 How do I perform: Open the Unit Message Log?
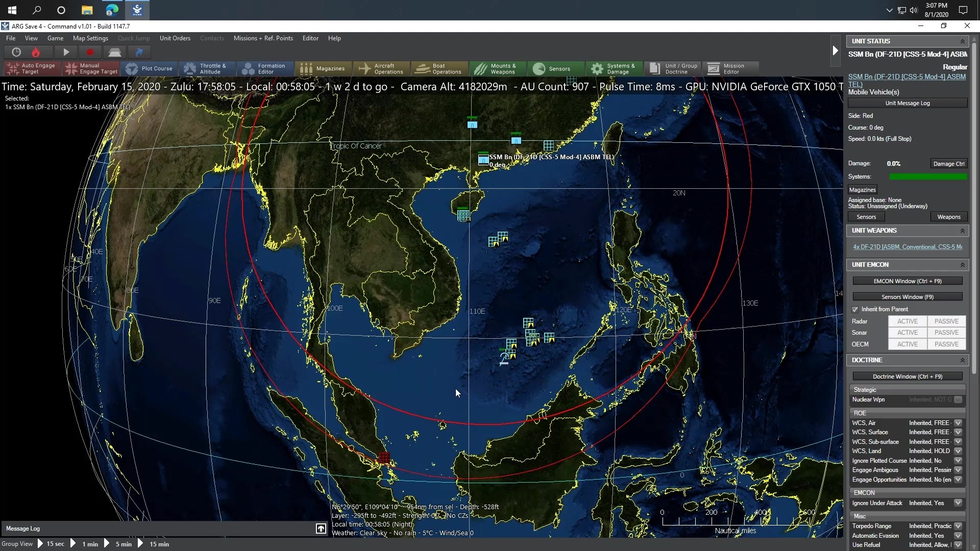point(908,103)
